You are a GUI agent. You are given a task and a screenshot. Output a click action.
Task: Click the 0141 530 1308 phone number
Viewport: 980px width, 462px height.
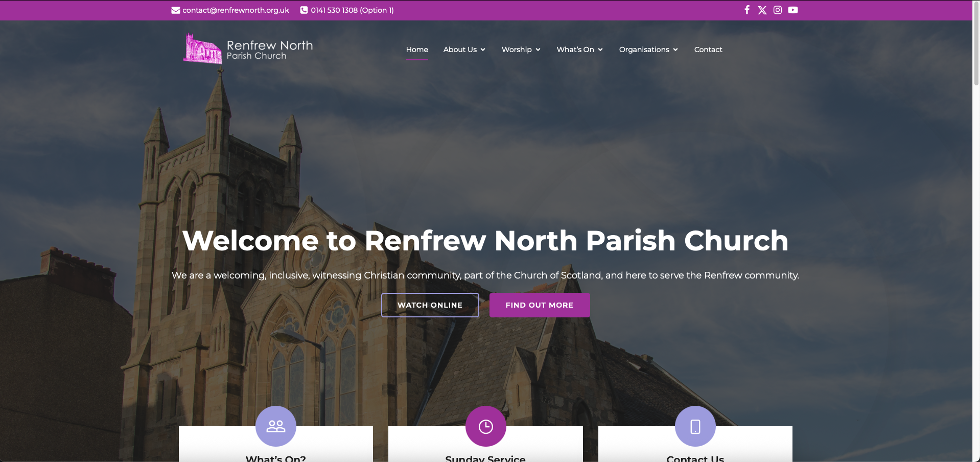tap(352, 10)
